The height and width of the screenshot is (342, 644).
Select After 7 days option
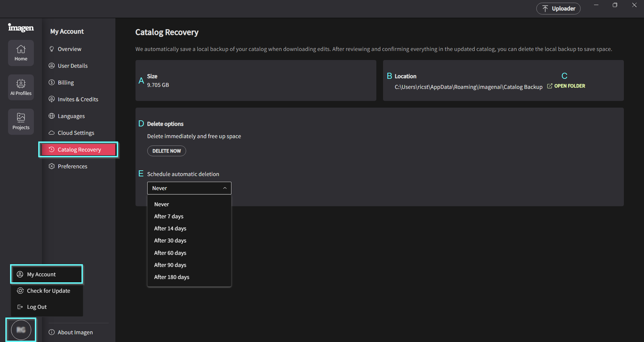pyautogui.click(x=169, y=216)
